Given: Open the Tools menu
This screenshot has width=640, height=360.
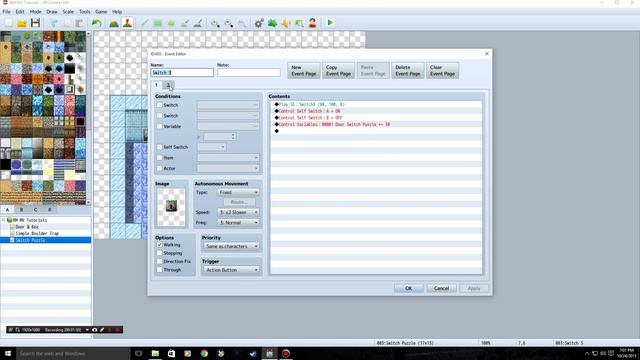Looking at the screenshot, I should (84, 12).
